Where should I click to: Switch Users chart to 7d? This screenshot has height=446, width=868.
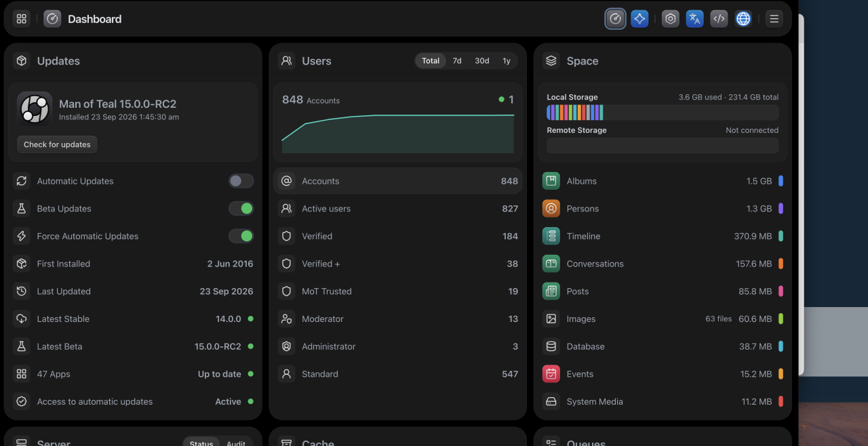(x=457, y=61)
